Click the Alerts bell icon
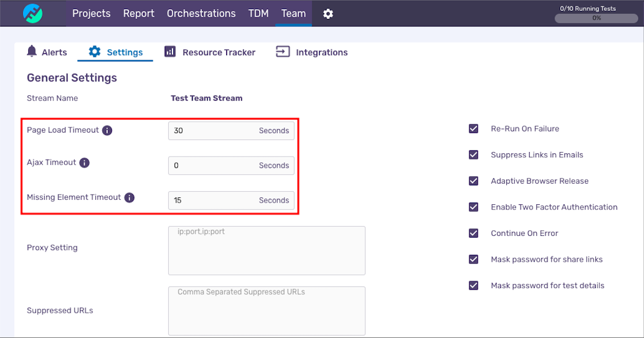 pos(32,51)
